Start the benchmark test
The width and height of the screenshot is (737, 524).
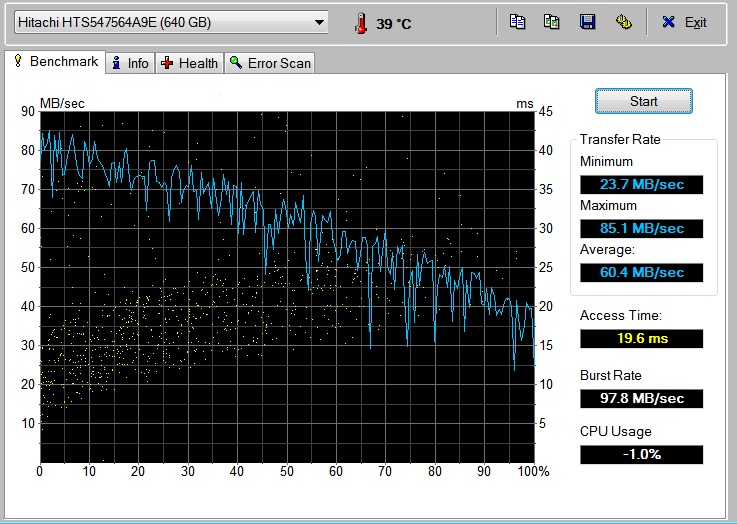tap(643, 101)
